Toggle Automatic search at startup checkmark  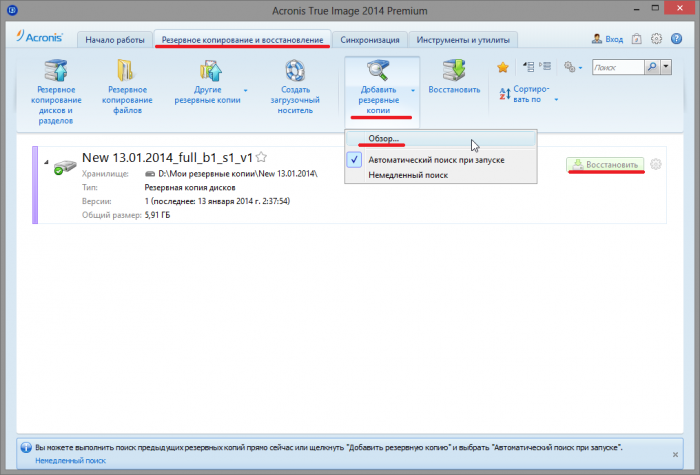click(354, 160)
